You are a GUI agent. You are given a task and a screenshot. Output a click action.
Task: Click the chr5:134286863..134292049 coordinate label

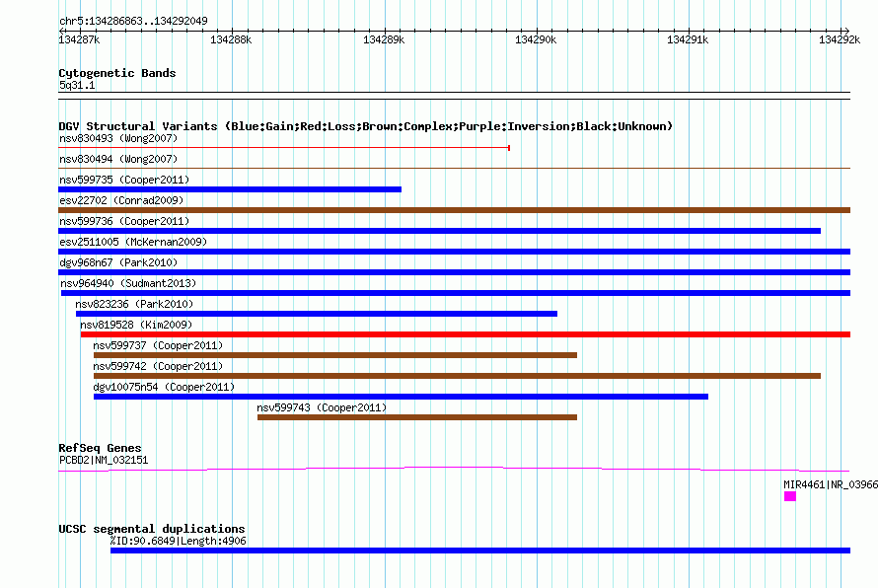[133, 21]
